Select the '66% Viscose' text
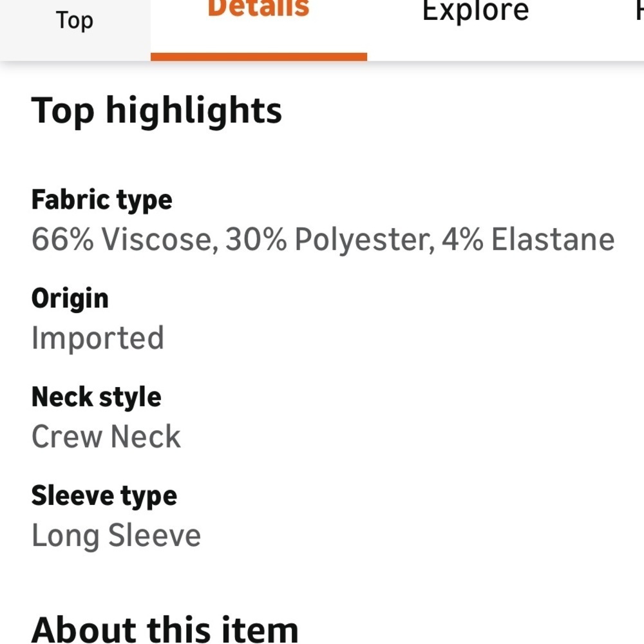The height and width of the screenshot is (644, 644). click(125, 240)
